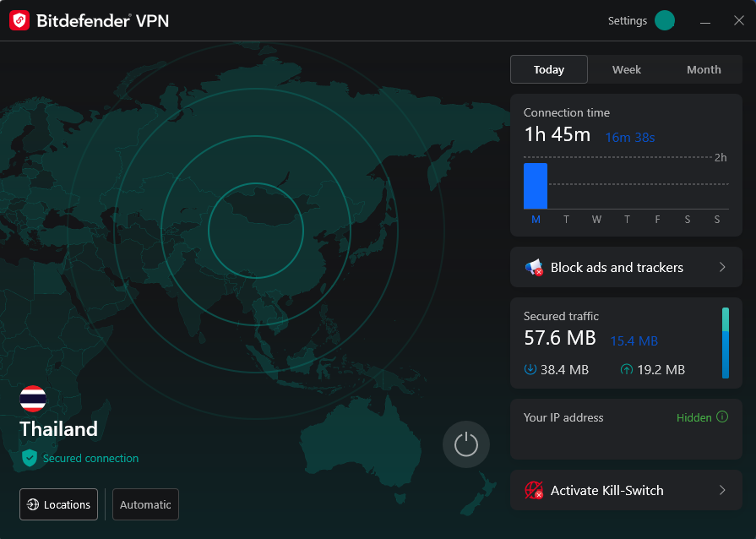756x539 pixels.
Task: Click the Secured connection status text
Action: point(90,458)
